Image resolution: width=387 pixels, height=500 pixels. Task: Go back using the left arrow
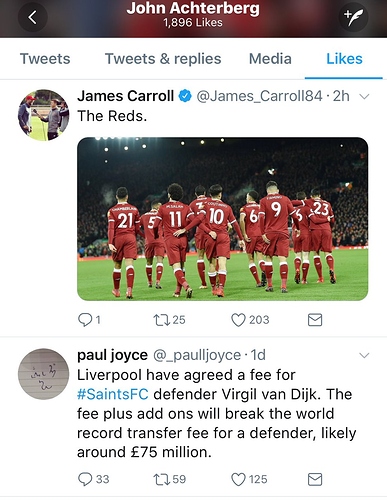[32, 18]
